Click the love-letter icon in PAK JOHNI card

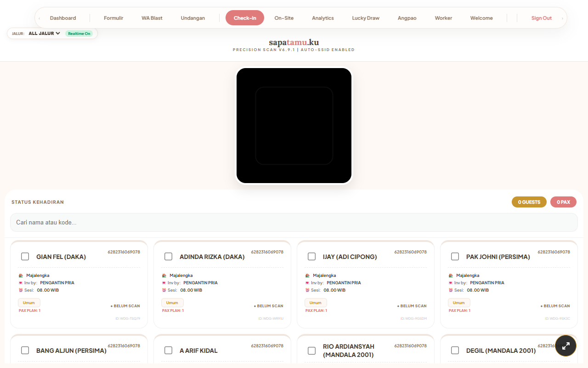coord(451,283)
